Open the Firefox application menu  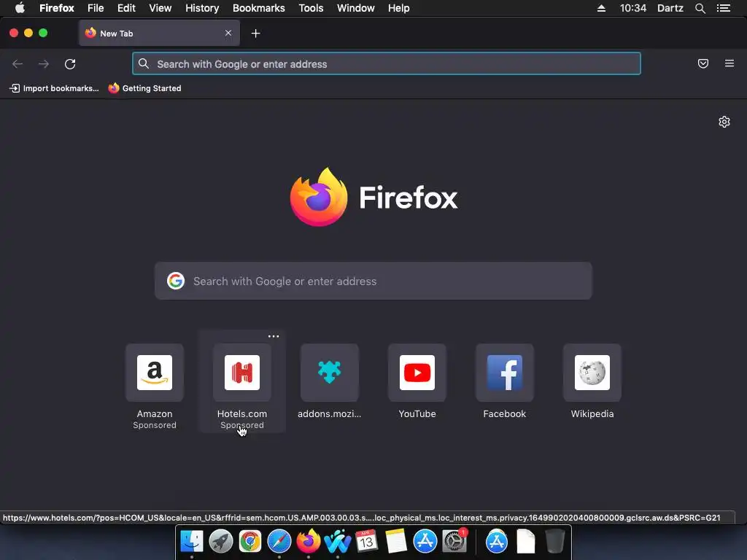tap(57, 8)
